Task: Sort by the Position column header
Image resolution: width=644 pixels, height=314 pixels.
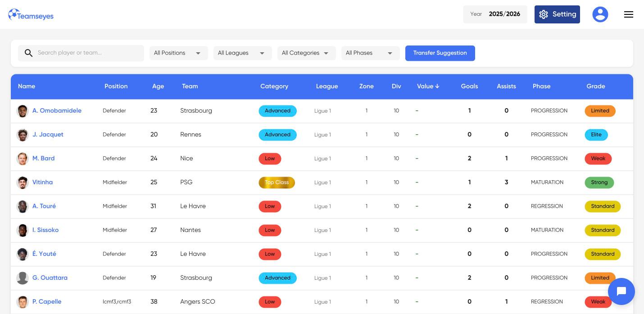Action: tap(116, 86)
